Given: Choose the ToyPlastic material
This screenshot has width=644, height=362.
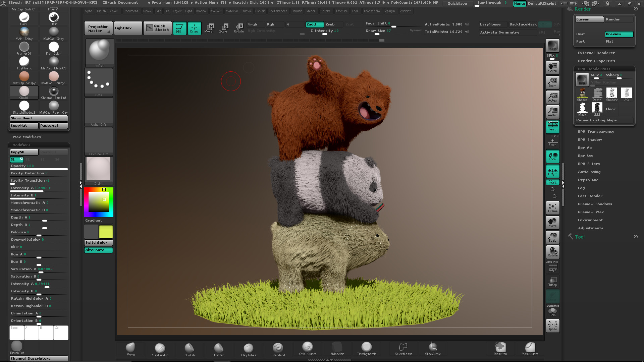Looking at the screenshot, I should 24,63.
